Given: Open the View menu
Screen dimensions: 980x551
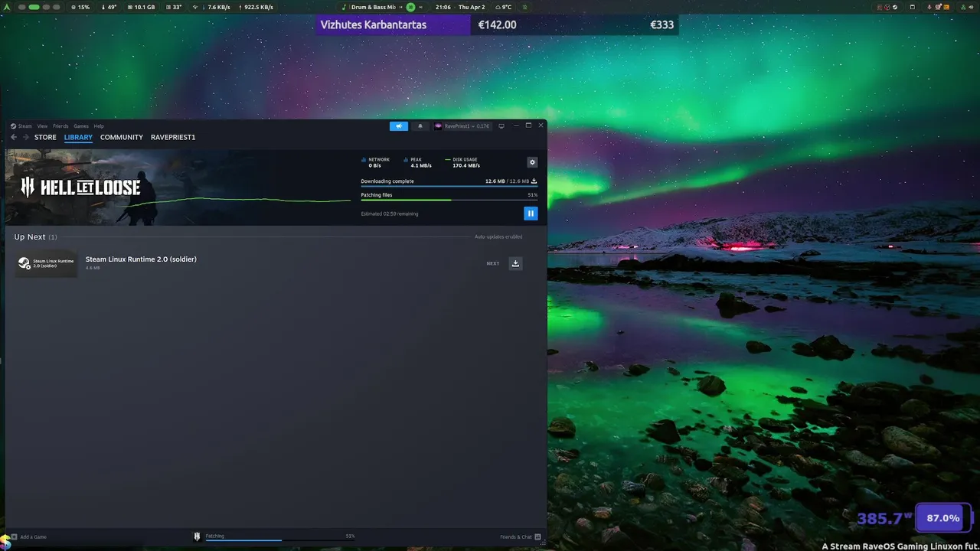Looking at the screenshot, I should click(x=42, y=126).
